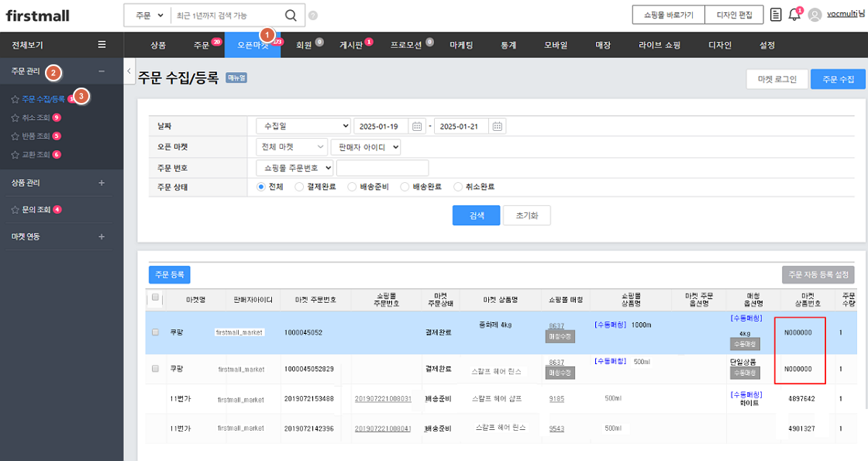Open matched product link 9185
868x461 pixels.
[557, 398]
